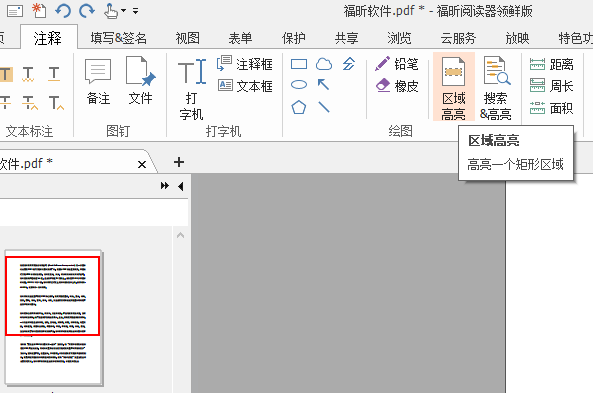Select the Squiggly underline text tool
This screenshot has width=593, height=393.
[28, 74]
